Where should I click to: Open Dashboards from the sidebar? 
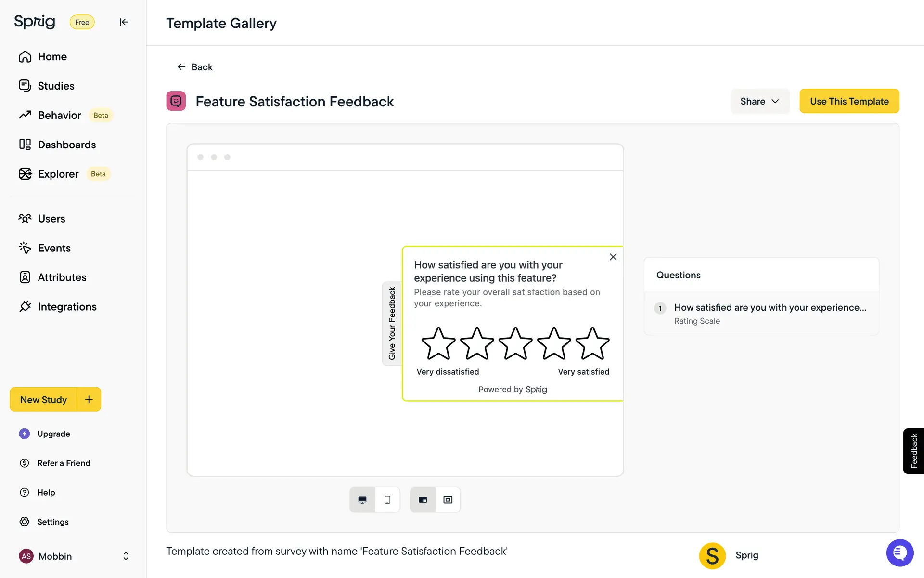pyautogui.click(x=66, y=145)
